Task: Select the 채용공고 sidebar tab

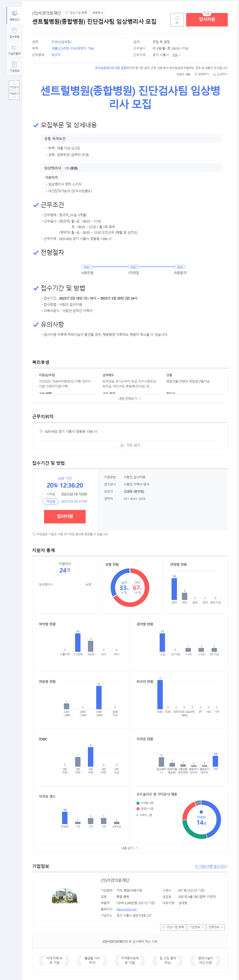Action: click(14, 16)
